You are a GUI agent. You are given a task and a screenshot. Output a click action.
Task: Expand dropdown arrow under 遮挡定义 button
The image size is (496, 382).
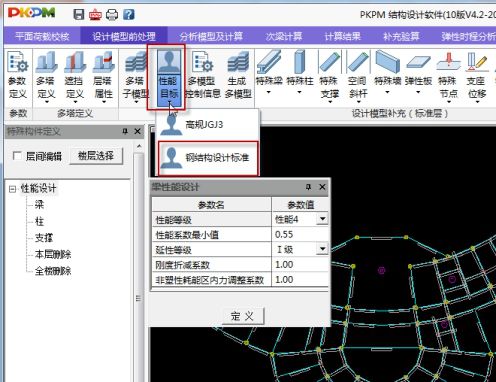[x=75, y=102]
